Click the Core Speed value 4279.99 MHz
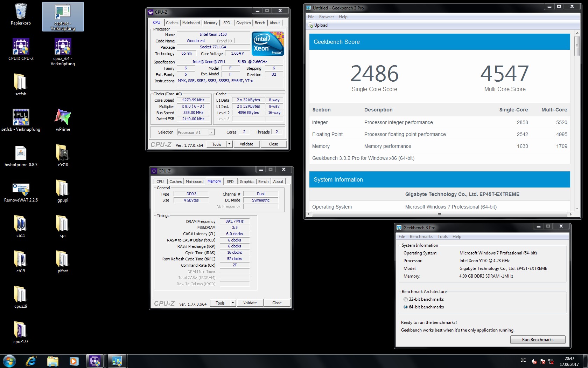The width and height of the screenshot is (588, 368). tap(193, 100)
